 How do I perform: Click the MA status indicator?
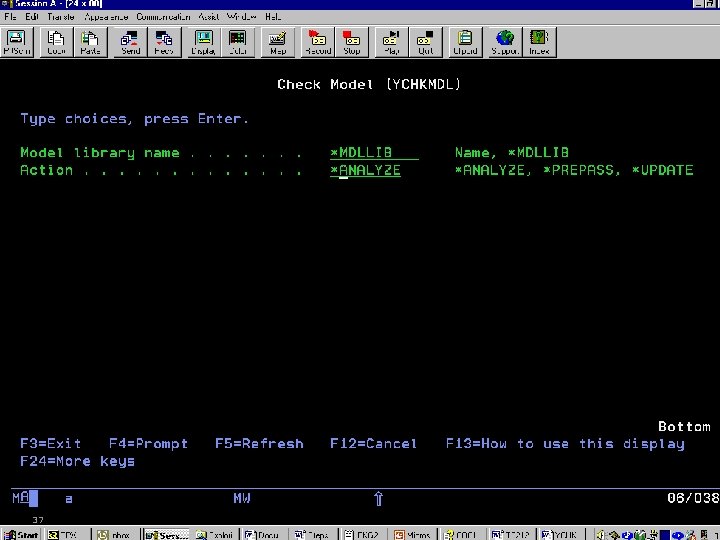pyautogui.click(x=21, y=498)
